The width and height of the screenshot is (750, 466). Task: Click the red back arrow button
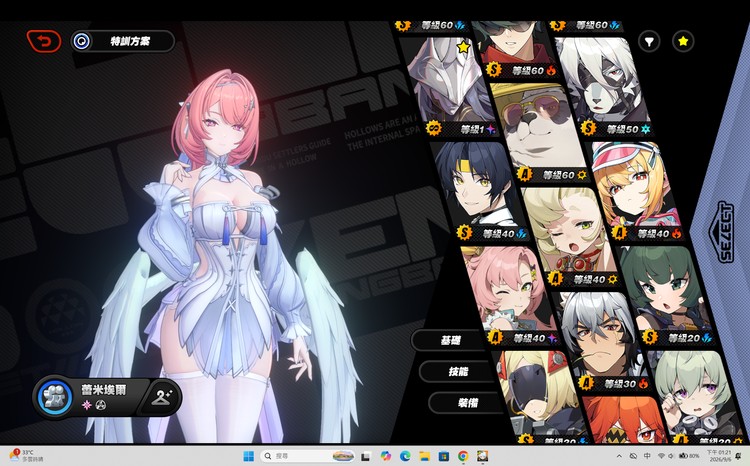(x=44, y=41)
